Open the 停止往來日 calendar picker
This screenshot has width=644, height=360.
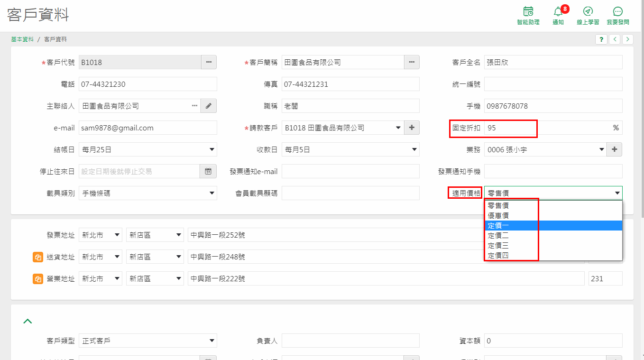[208, 171]
